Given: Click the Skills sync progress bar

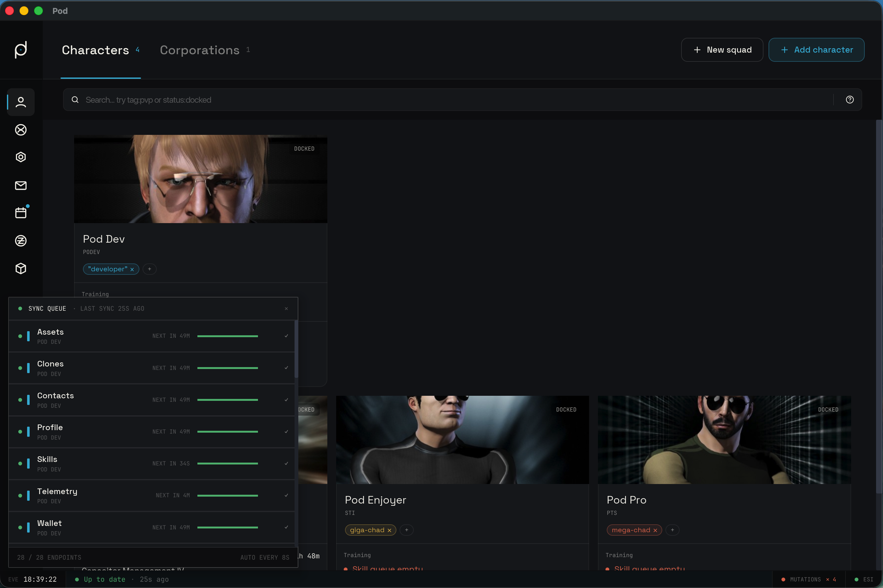Looking at the screenshot, I should [227, 464].
